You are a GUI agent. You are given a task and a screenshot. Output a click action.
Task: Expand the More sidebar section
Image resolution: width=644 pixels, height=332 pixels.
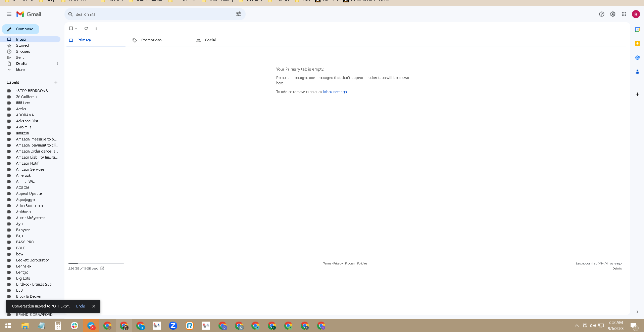pos(20,70)
